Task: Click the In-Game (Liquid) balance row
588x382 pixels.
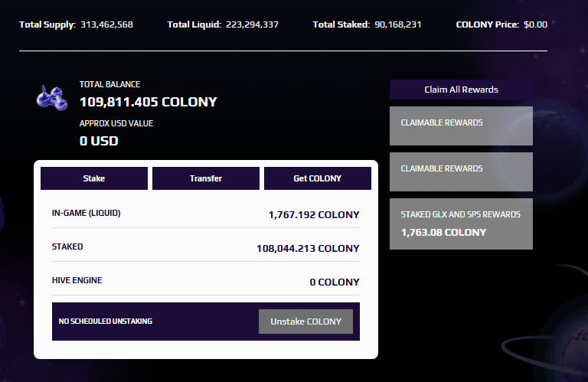Action: (206, 214)
